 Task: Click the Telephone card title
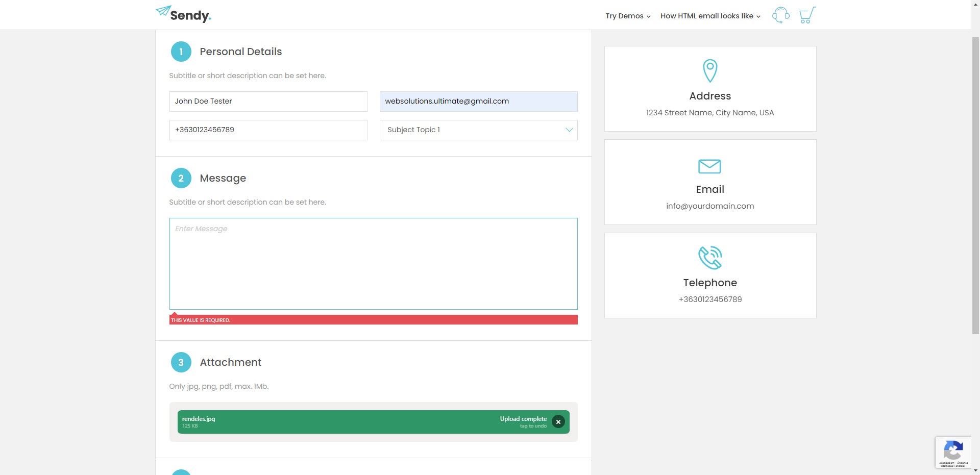(710, 283)
